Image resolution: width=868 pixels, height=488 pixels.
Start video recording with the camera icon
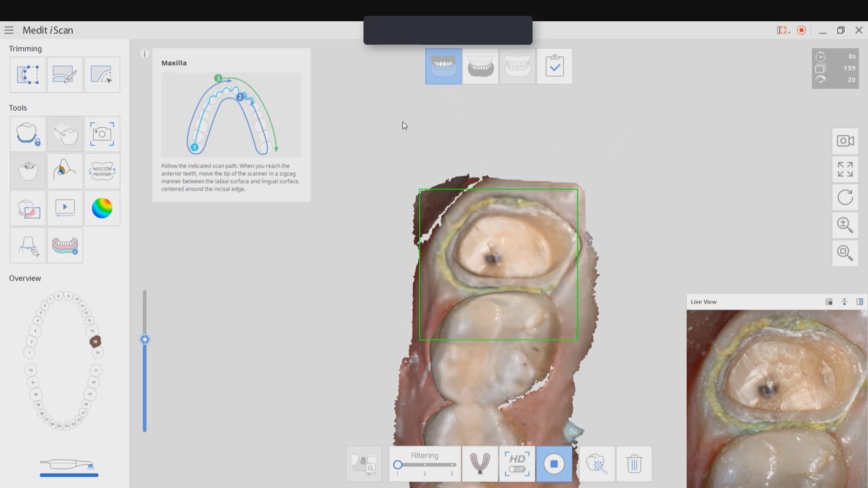[845, 141]
